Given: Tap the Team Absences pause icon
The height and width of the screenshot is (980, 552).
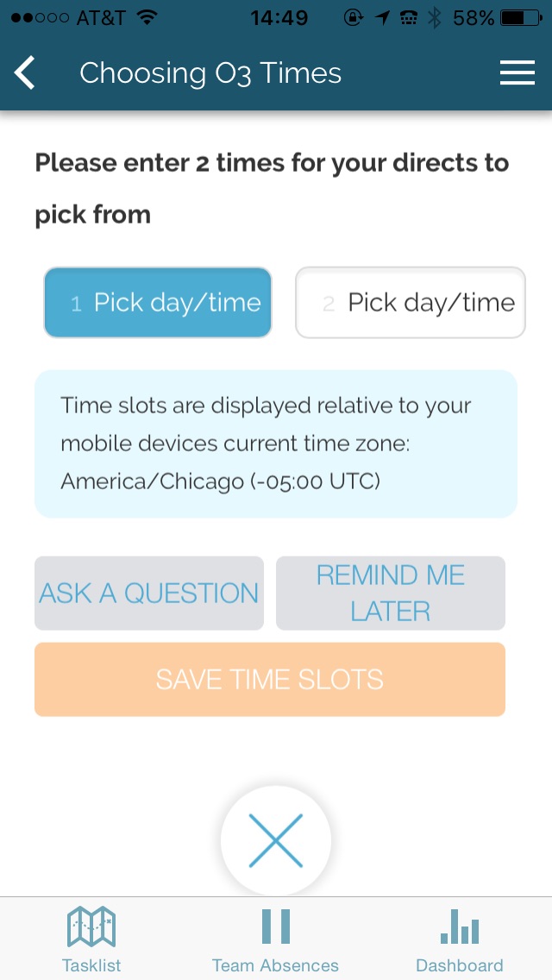Looking at the screenshot, I should point(275,927).
